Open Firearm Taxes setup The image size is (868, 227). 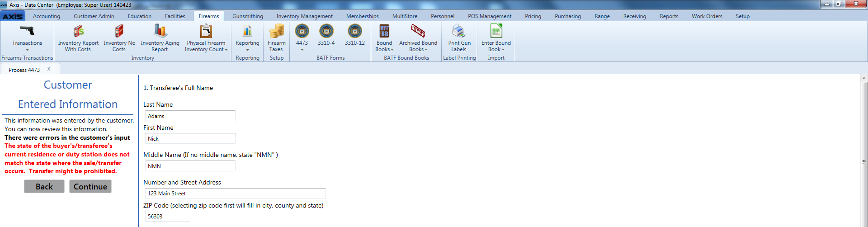tap(276, 38)
